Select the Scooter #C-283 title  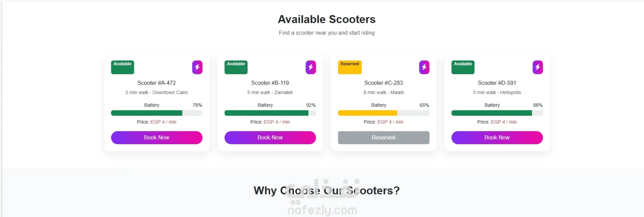click(x=383, y=83)
